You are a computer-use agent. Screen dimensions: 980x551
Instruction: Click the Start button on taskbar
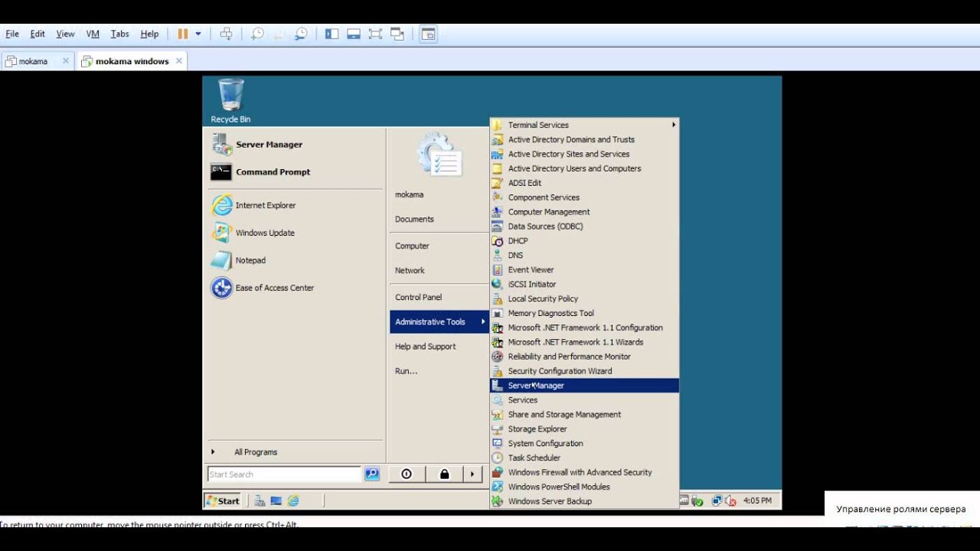pyautogui.click(x=223, y=500)
